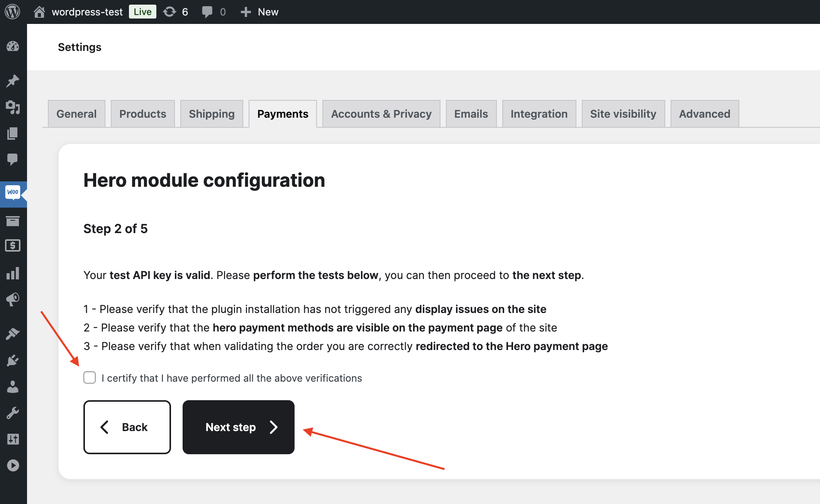820x504 pixels.
Task: Go Back to previous step
Action: pyautogui.click(x=127, y=427)
